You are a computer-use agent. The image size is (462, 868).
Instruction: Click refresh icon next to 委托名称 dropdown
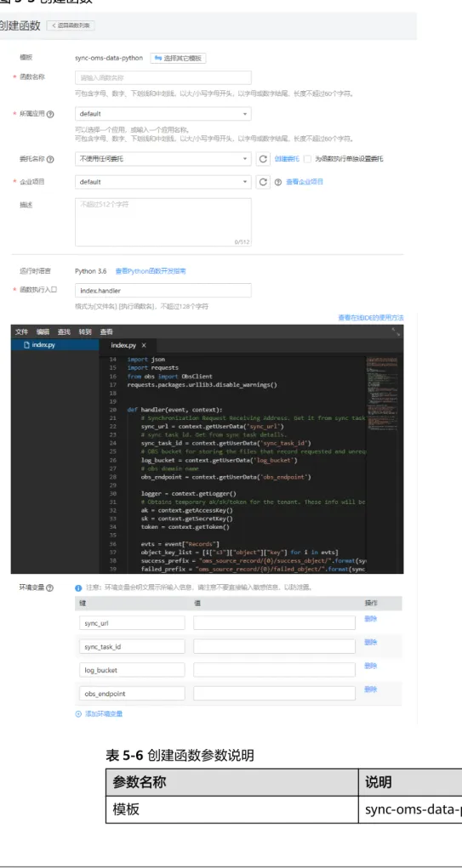point(263,159)
